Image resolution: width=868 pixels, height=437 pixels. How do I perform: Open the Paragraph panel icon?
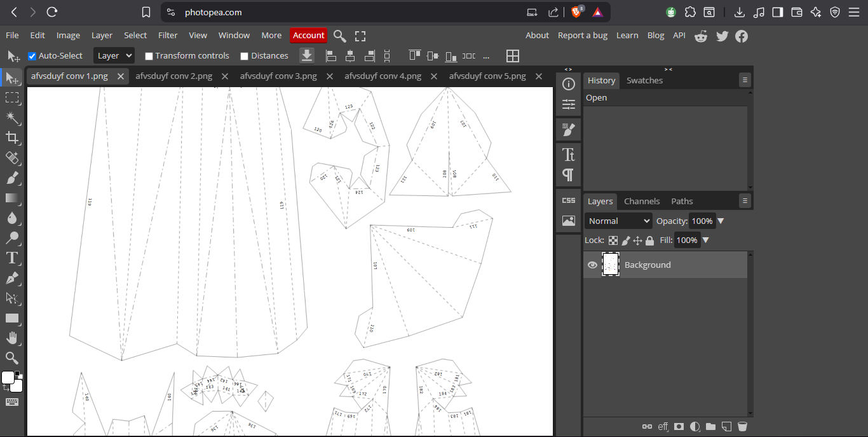[x=569, y=175]
